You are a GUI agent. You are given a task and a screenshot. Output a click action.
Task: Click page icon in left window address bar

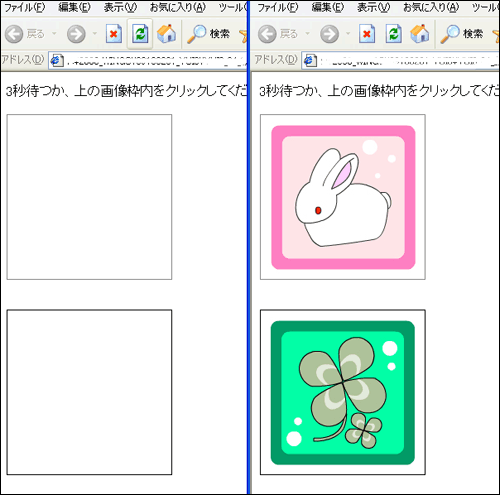(57, 60)
